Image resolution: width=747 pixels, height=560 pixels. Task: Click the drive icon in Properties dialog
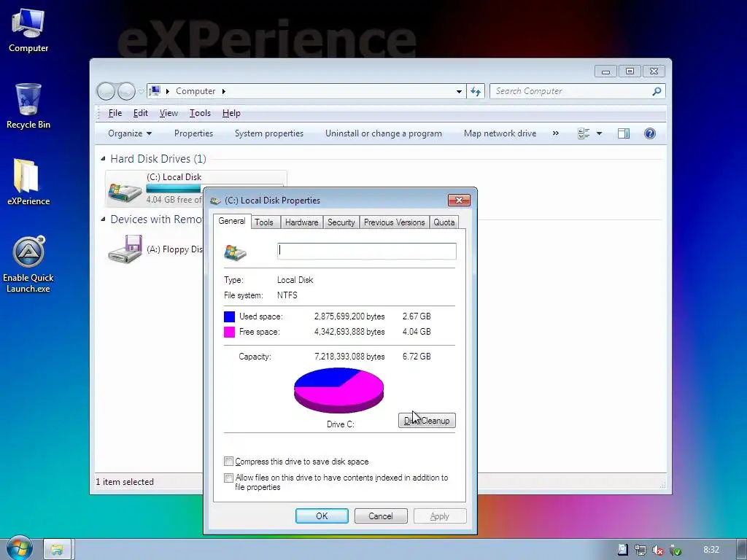pyautogui.click(x=236, y=252)
